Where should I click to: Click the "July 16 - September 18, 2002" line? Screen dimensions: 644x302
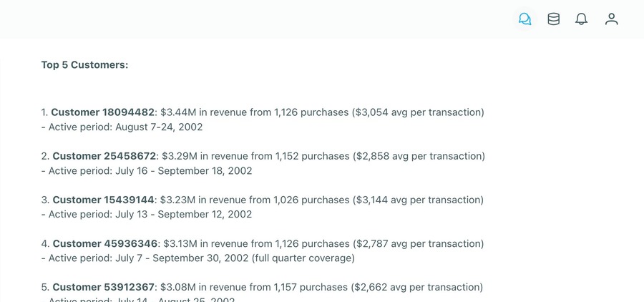147,170
